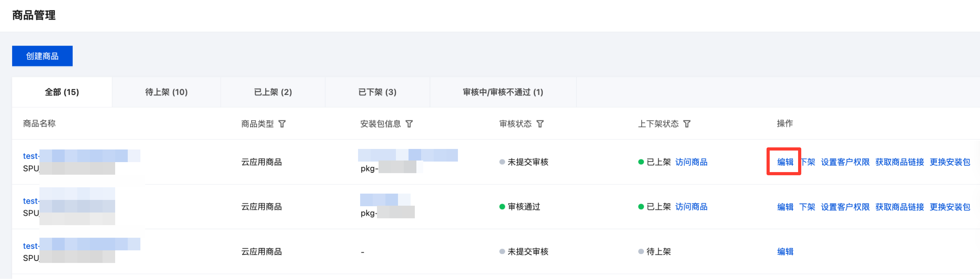Open the 上下架状态 column filter icon
Screen dimensions: 980x279
pyautogui.click(x=687, y=124)
